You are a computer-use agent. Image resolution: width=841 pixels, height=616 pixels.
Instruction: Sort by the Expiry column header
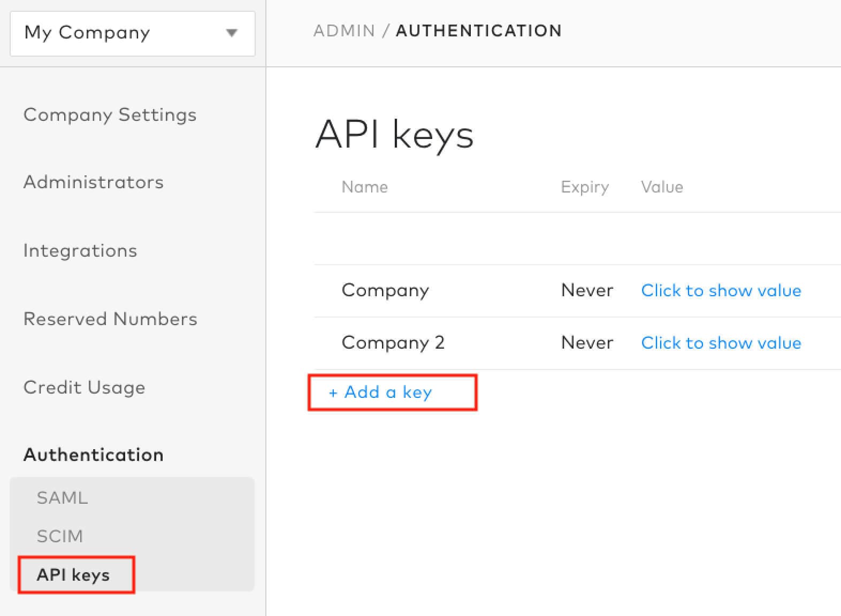(584, 187)
